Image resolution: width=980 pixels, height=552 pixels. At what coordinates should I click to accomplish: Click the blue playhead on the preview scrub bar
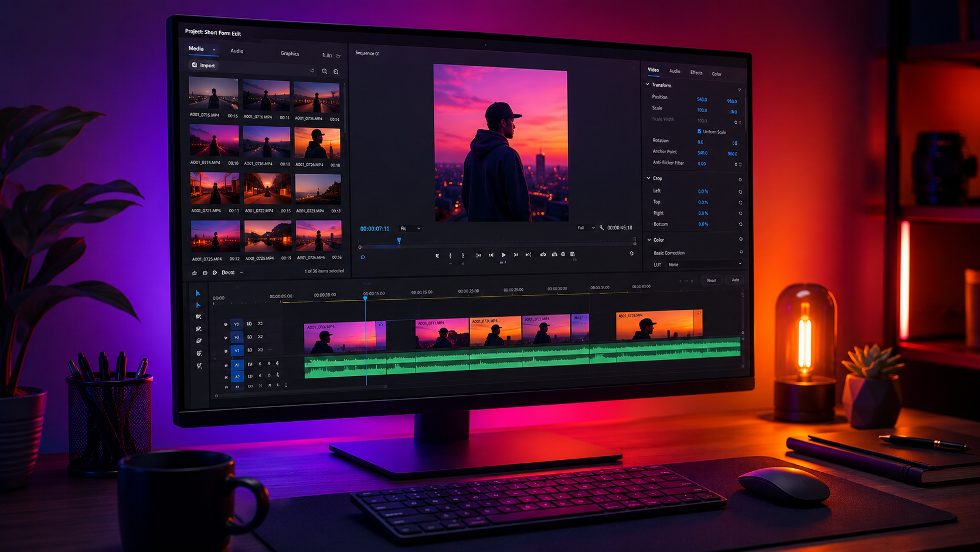click(399, 241)
